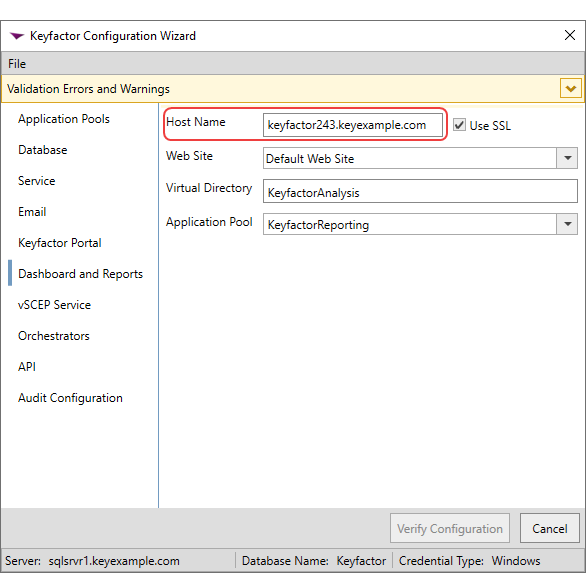The image size is (586, 573).
Task: Click the Cancel button
Action: (x=550, y=529)
